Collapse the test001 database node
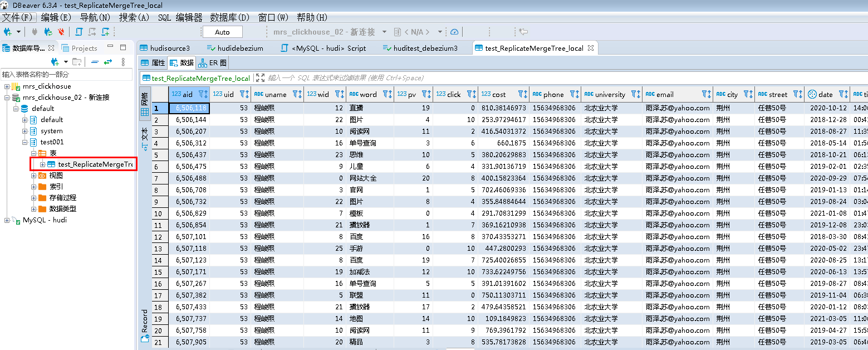 pos(24,142)
